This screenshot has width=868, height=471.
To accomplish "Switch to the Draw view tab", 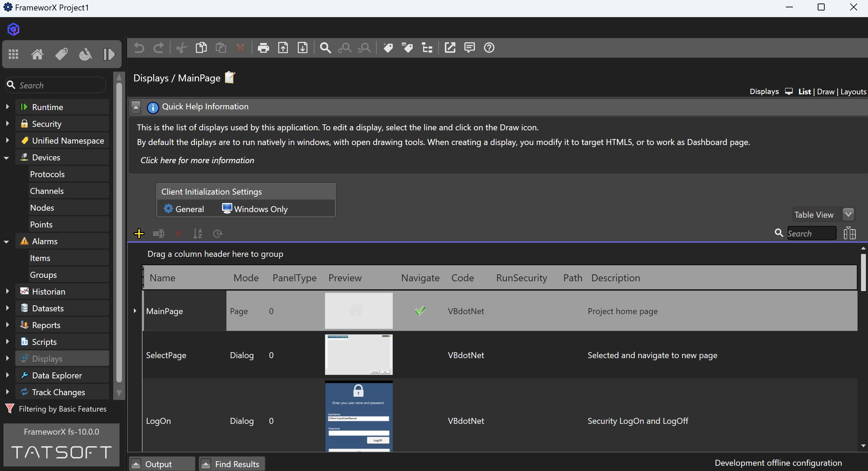I will click(x=826, y=92).
